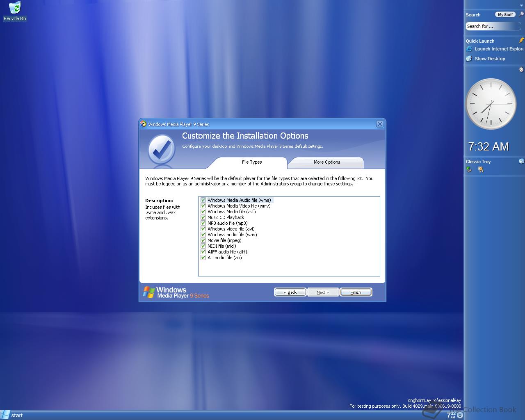This screenshot has width=525, height=420.
Task: Uncheck Windows Media Audio file (wma)
Action: [203, 200]
